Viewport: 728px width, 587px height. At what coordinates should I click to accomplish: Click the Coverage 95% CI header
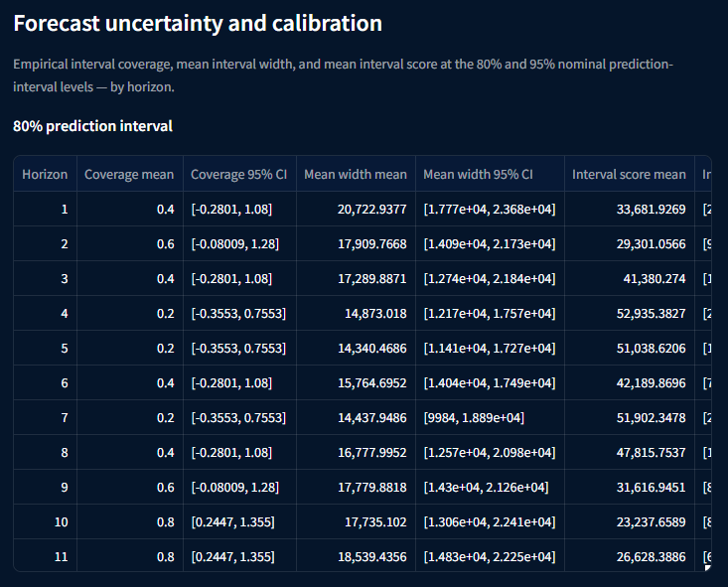click(x=239, y=174)
